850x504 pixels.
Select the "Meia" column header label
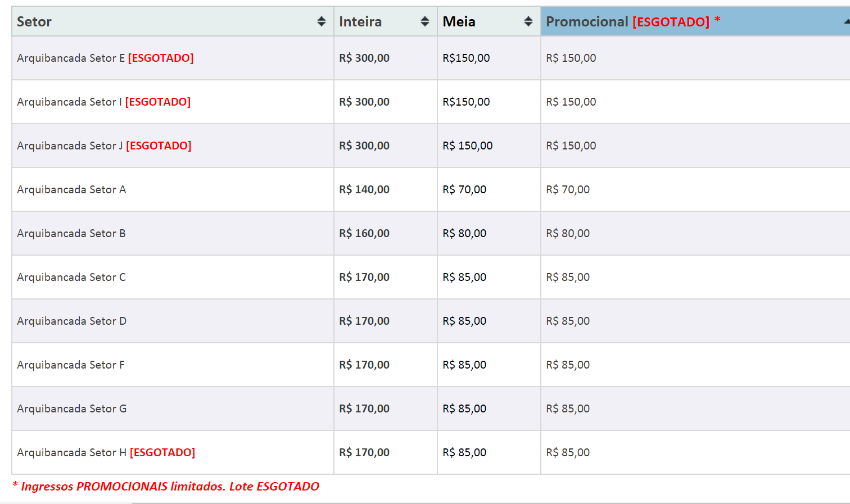point(459,21)
